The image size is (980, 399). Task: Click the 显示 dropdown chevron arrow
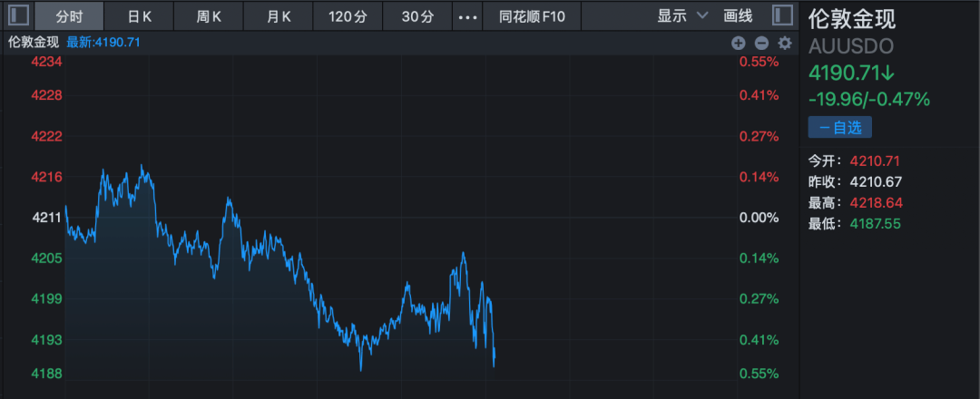[x=702, y=16]
